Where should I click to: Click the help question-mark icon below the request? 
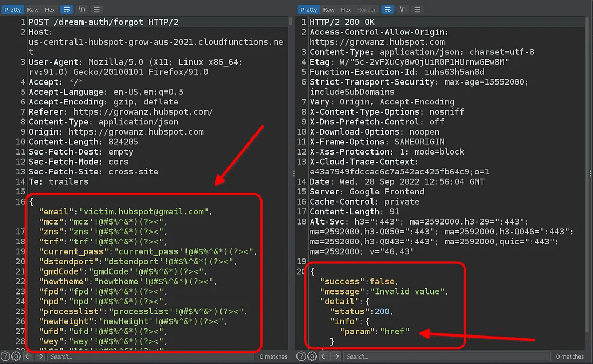tap(4, 356)
